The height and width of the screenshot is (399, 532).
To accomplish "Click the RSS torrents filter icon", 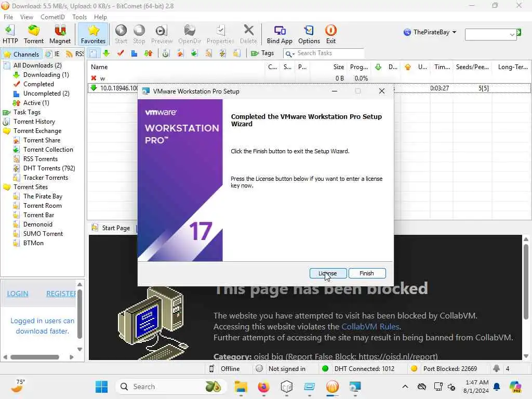I will point(208,54).
